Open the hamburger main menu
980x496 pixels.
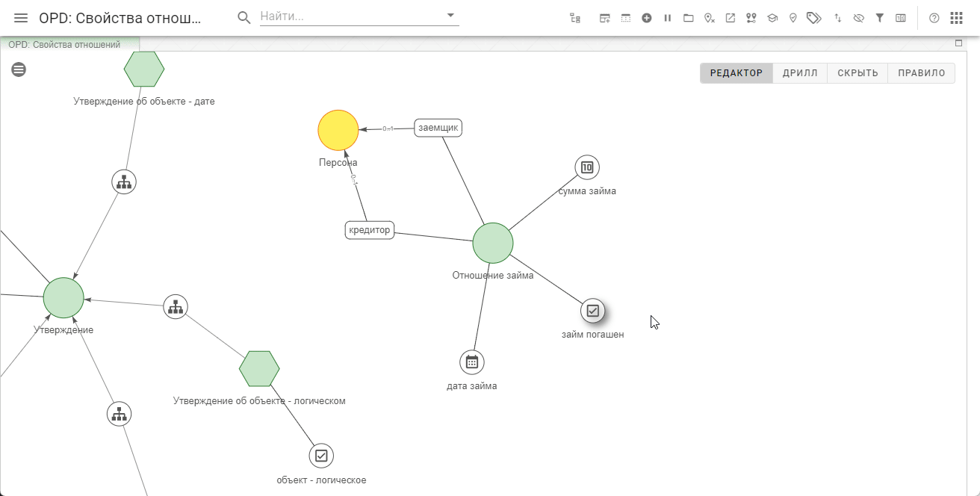[x=21, y=18]
